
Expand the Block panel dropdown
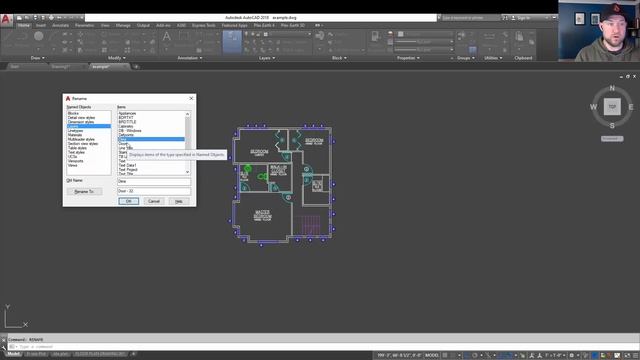[x=339, y=58]
